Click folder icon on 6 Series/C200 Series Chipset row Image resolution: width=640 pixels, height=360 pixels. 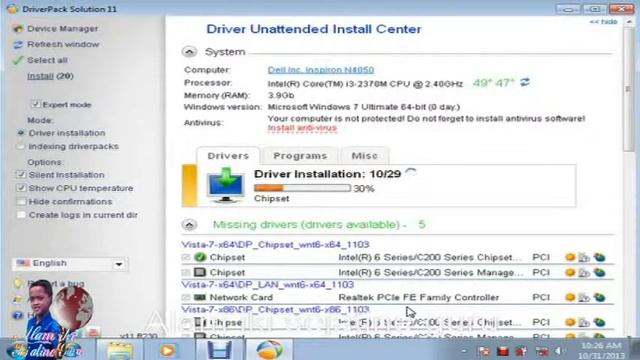pyautogui.click(x=584, y=258)
